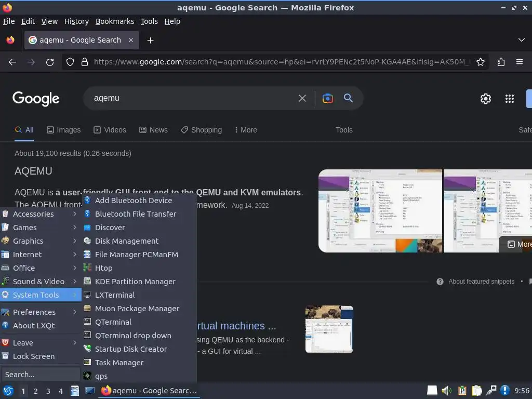Select Bluetooth File Transfer
This screenshot has width=532, height=399.
pyautogui.click(x=139, y=214)
